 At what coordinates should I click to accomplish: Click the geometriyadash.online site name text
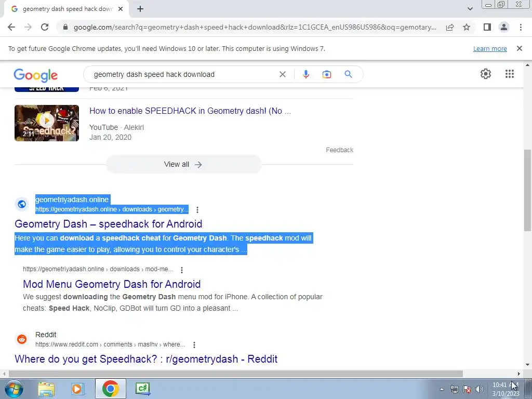coord(72,199)
